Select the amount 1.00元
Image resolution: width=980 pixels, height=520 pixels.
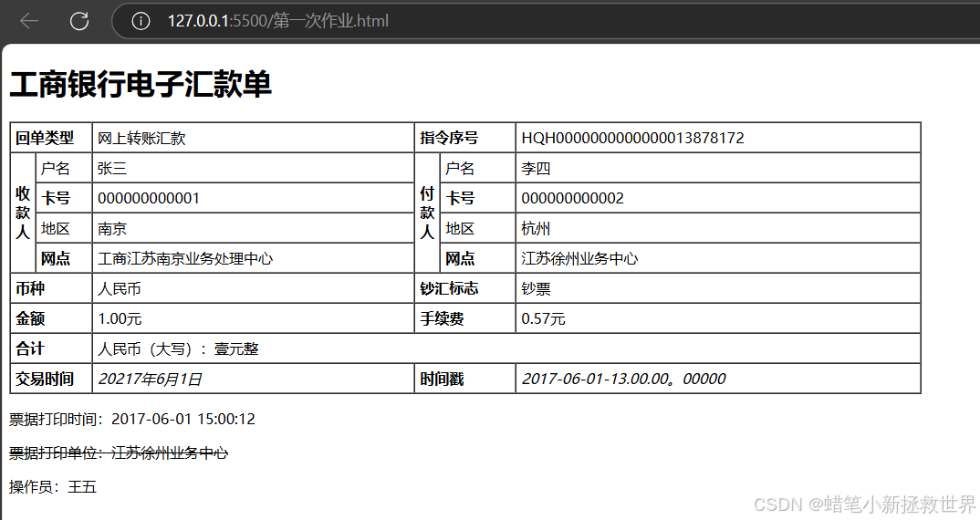tap(120, 318)
